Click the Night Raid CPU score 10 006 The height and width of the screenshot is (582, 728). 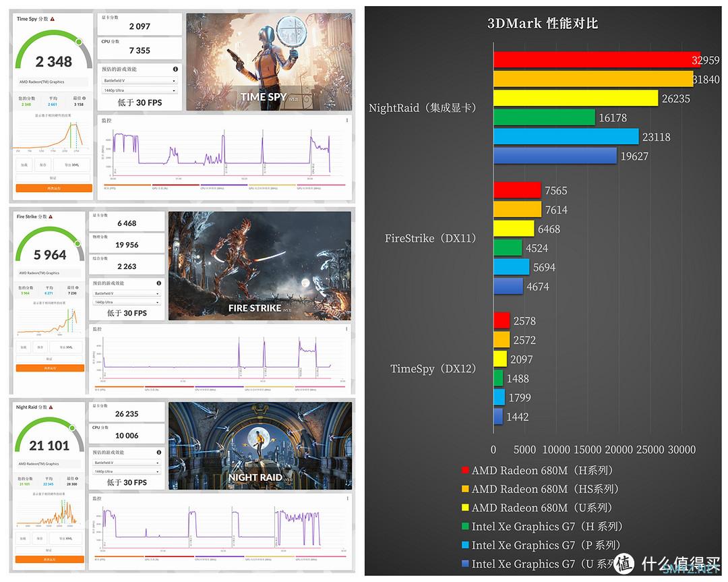(x=127, y=434)
